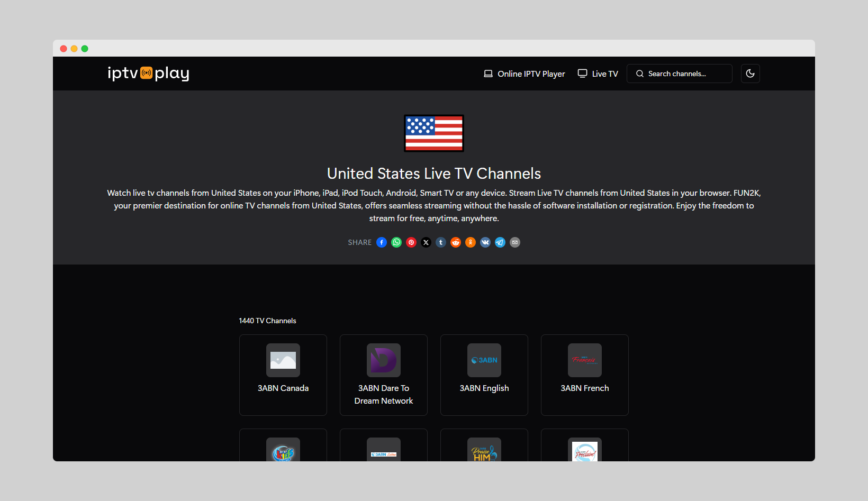Viewport: 868px width, 501px height.
Task: Click the search magnifier icon
Action: (639, 74)
